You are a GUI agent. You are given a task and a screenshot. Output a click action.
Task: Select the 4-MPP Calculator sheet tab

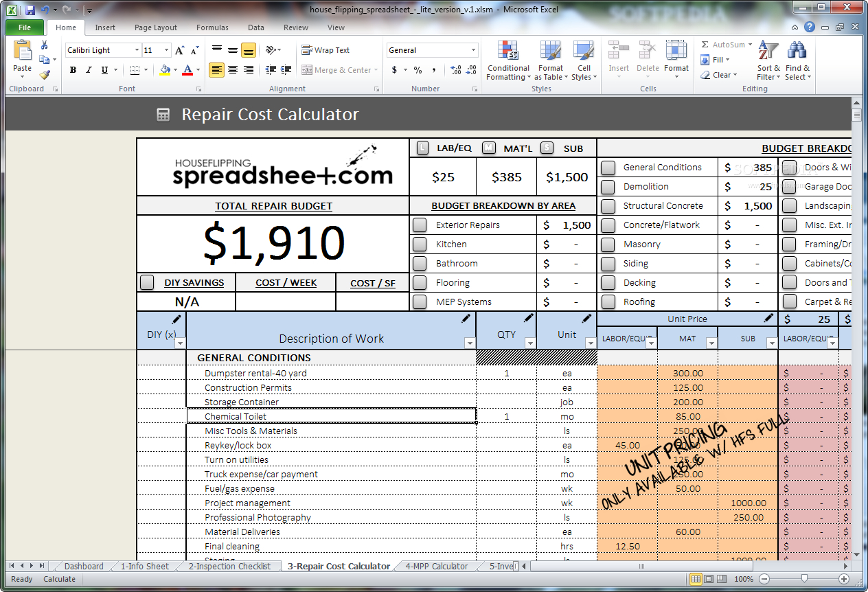435,566
